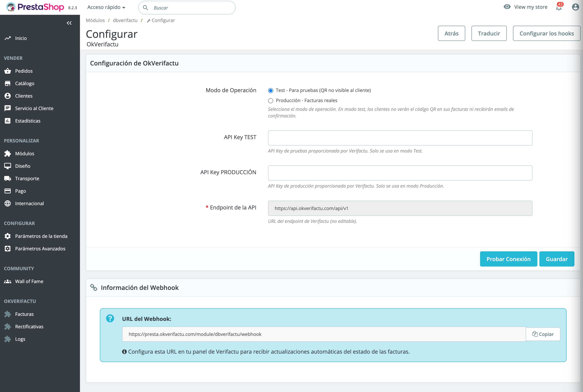Screen dimensions: 583x392
Task: Collapse the left sidebar with double arrows
Action: point(69,23)
